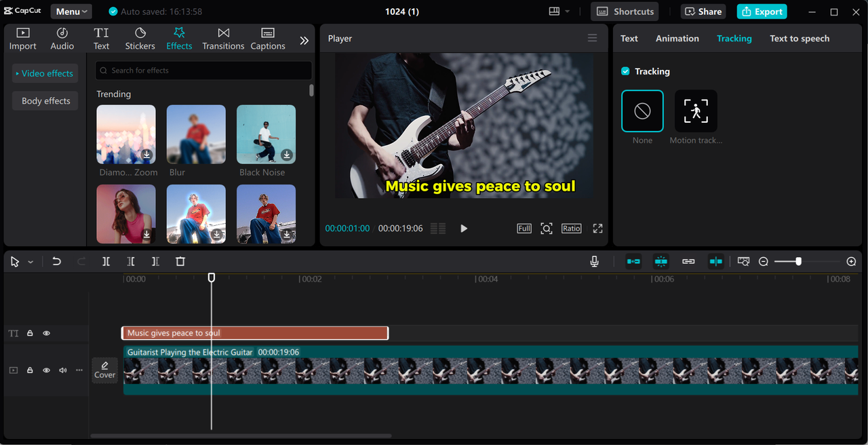Switch to the Text tab in inspector
The image size is (868, 445).
click(629, 39)
